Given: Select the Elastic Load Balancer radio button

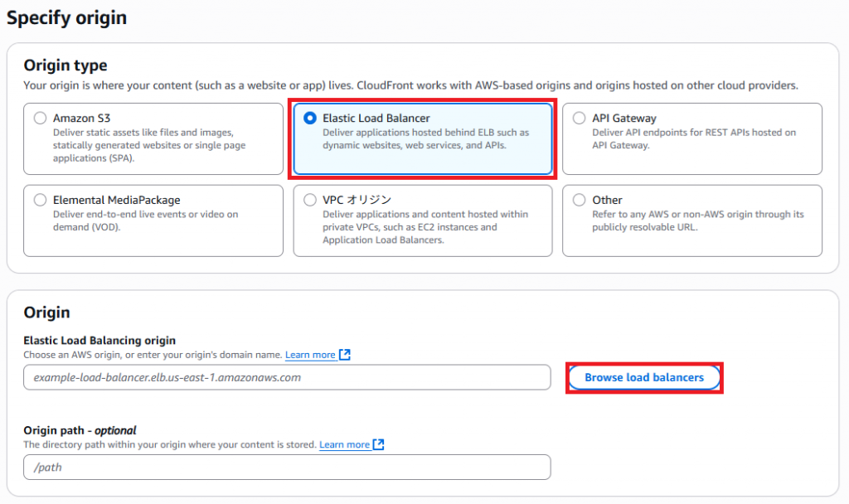Looking at the screenshot, I should pyautogui.click(x=310, y=118).
